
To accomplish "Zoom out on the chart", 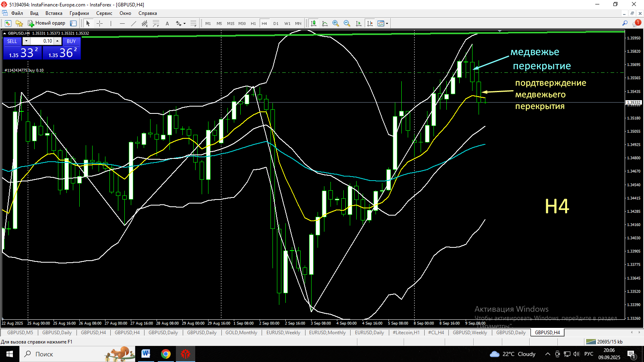I will pyautogui.click(x=347, y=23).
